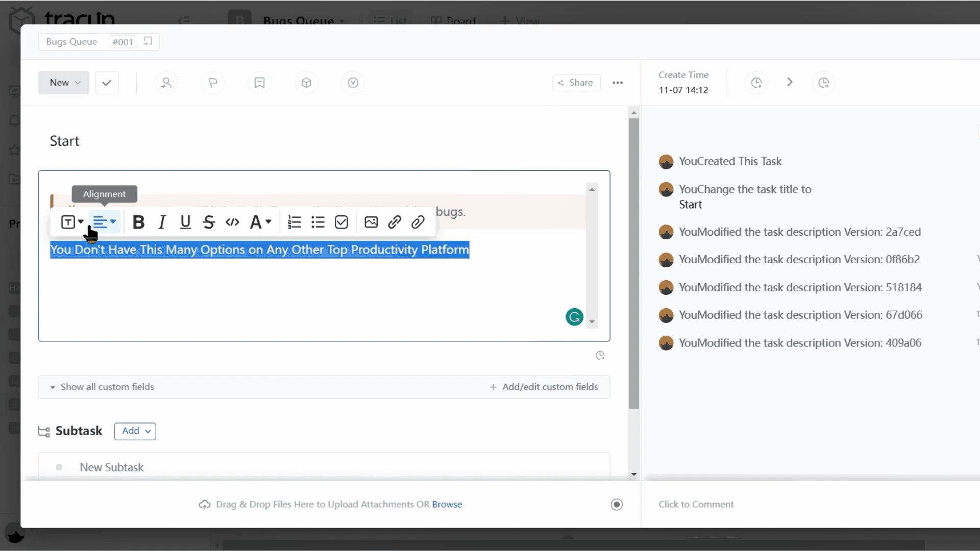Expand the font color picker
The height and width of the screenshot is (551, 980).
pos(268,222)
